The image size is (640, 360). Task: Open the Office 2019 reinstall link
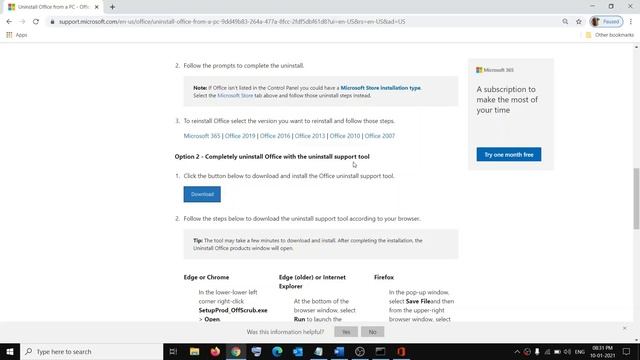[240, 136]
